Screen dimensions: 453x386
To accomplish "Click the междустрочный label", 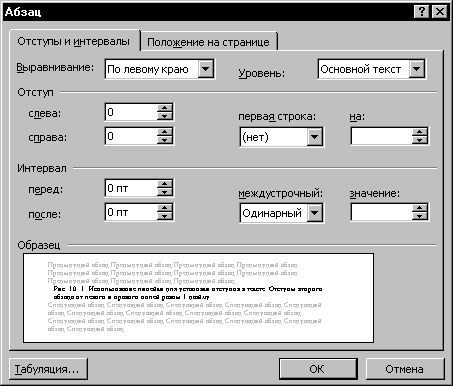I will click(x=281, y=193).
